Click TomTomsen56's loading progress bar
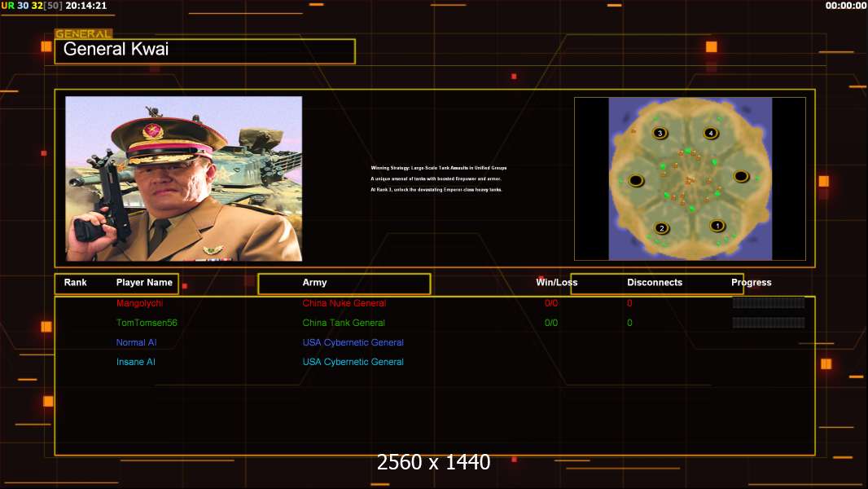 tap(768, 323)
